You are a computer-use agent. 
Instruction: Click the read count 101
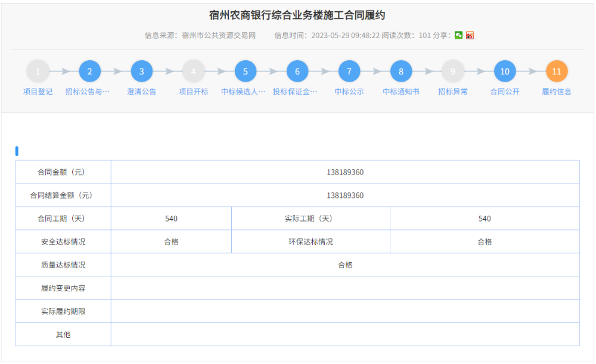424,35
